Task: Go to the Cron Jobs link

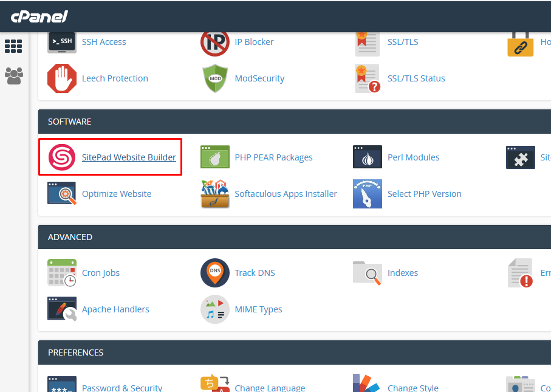Action: click(101, 273)
